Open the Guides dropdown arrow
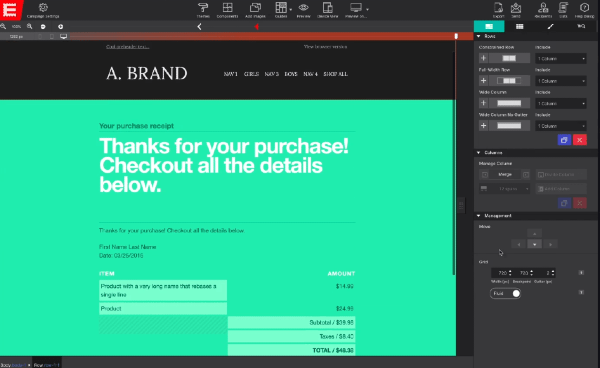 coord(290,9)
